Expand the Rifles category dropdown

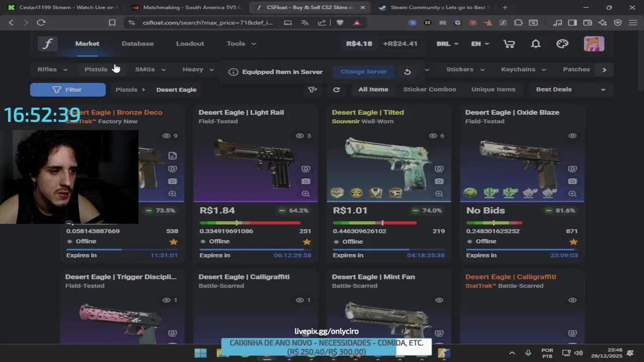click(x=52, y=69)
